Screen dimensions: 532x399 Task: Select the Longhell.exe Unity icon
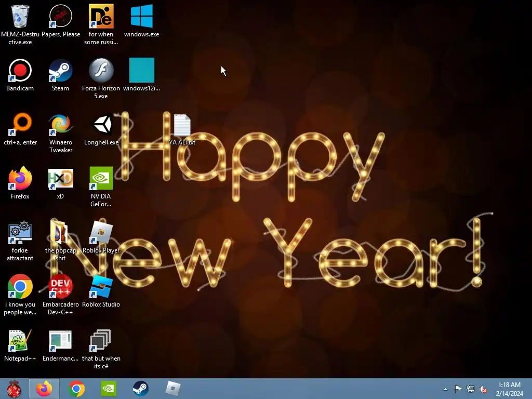point(101,125)
